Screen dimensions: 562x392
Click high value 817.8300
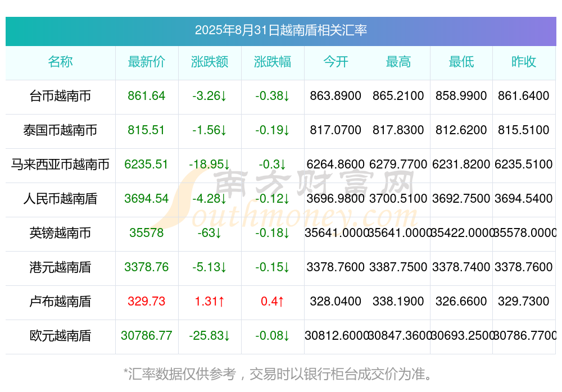398,130
